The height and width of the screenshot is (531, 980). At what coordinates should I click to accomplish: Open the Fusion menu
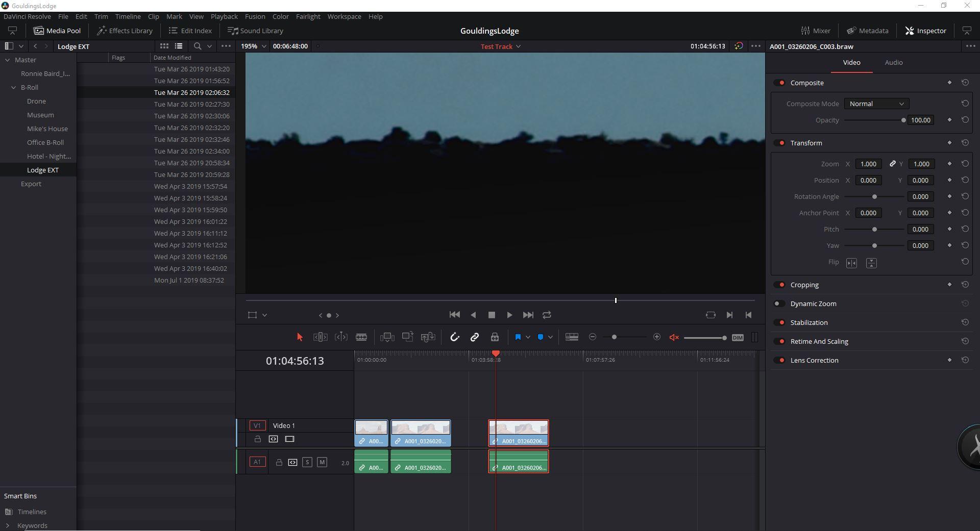coord(255,16)
